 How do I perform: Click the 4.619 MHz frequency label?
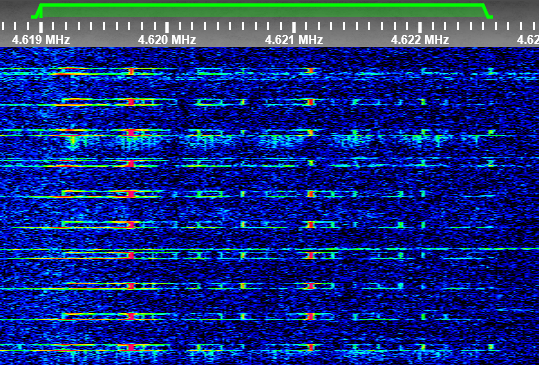pyautogui.click(x=41, y=40)
